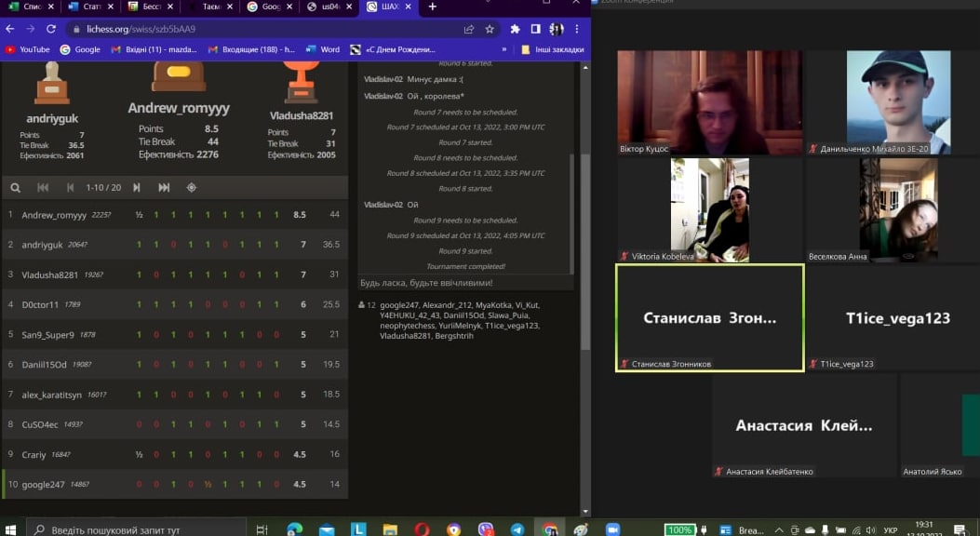Select Данильченко Михайло video tile in Zoom
The height and width of the screenshot is (536, 980).
click(897, 102)
